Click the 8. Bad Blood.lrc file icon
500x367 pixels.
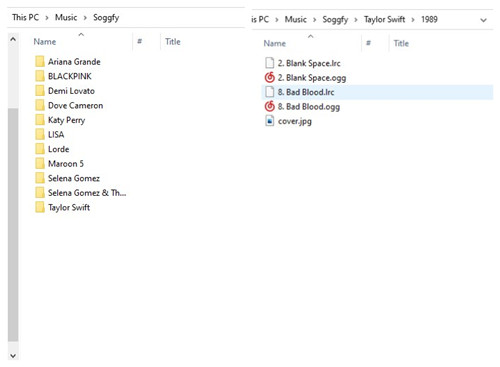(269, 92)
